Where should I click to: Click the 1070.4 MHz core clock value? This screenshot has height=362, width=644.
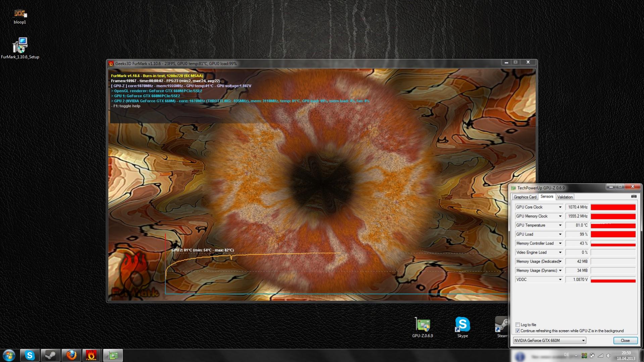(578, 207)
